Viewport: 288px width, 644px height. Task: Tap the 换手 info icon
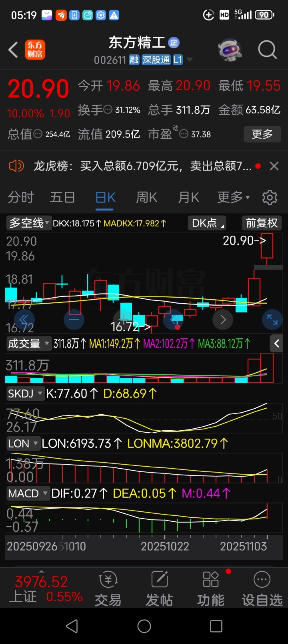point(108,109)
